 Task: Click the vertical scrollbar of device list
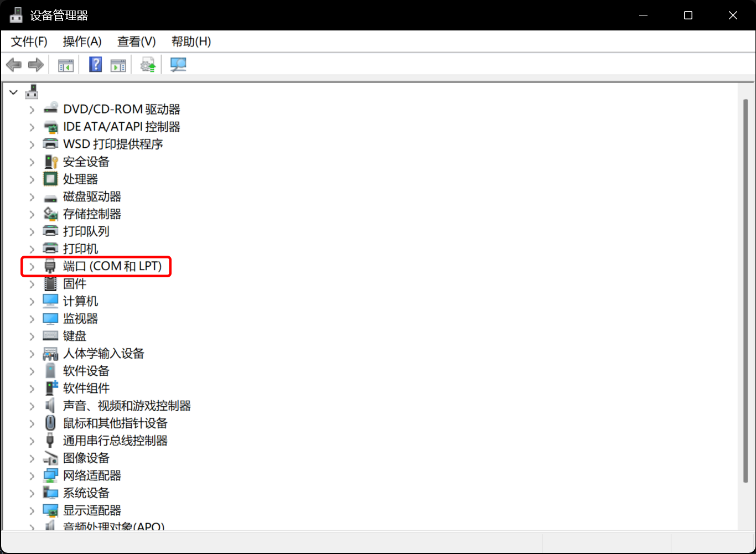click(745, 288)
